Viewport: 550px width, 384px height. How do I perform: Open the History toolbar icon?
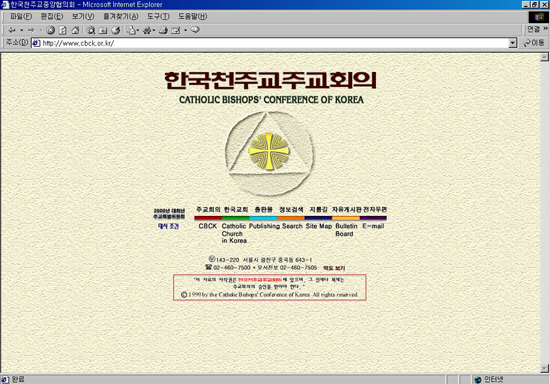pyautogui.click(x=115, y=31)
